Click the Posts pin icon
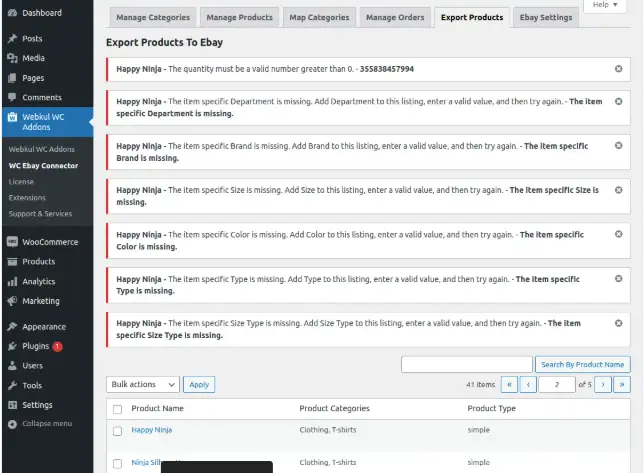Viewport: 643px width, 473px height. point(11,39)
